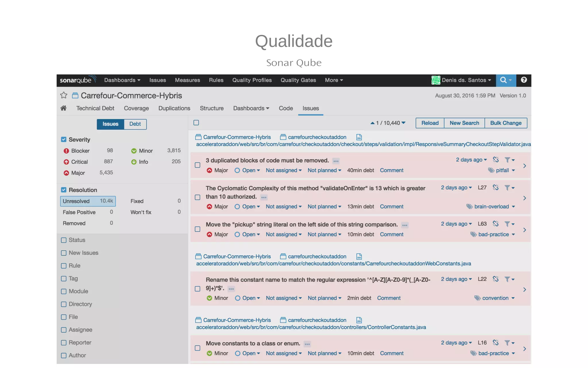Tick the select-all issues checkbox

(196, 123)
